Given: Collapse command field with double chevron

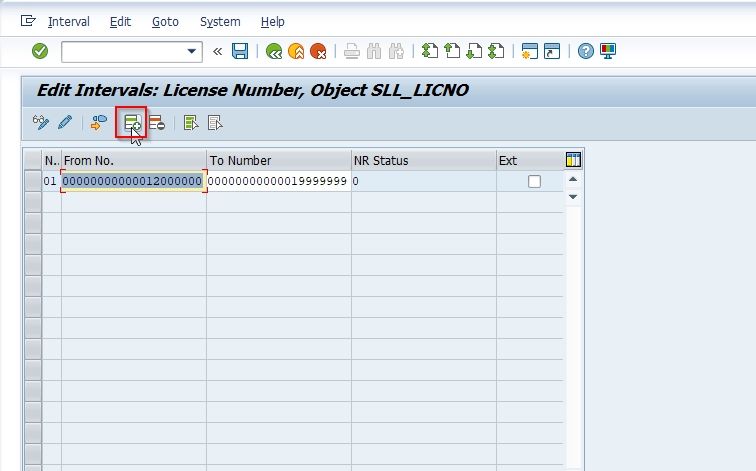Looking at the screenshot, I should 217,51.
